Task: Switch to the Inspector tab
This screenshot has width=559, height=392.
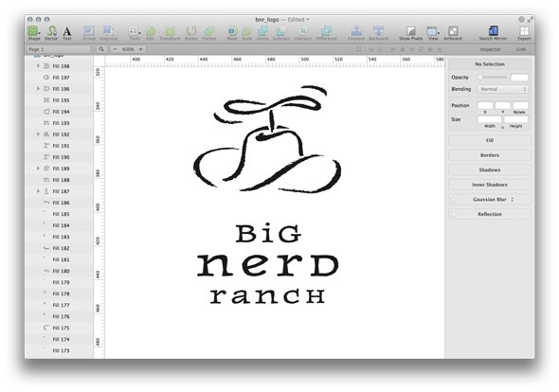Action: pos(490,49)
